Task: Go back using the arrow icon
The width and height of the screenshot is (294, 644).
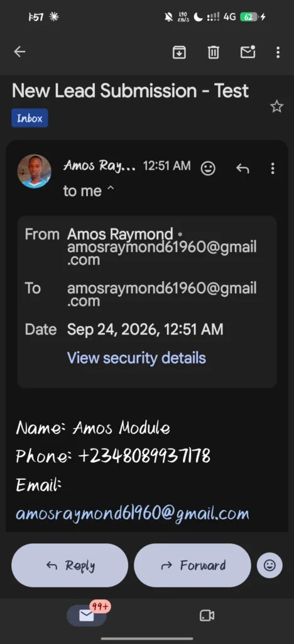Action: tap(19, 52)
